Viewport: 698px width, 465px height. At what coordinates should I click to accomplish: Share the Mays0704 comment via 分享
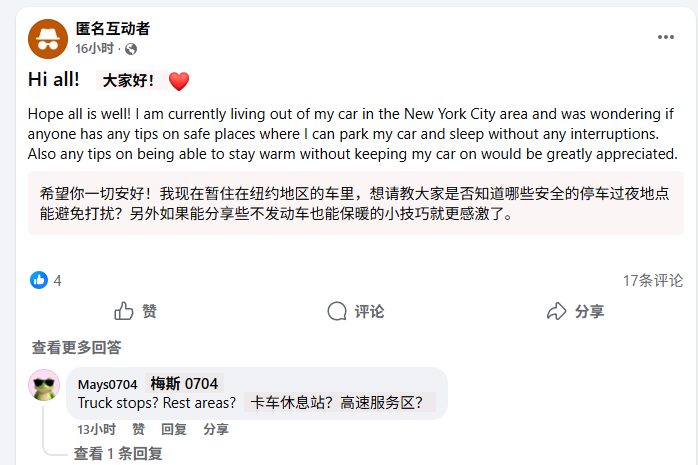coord(216,429)
